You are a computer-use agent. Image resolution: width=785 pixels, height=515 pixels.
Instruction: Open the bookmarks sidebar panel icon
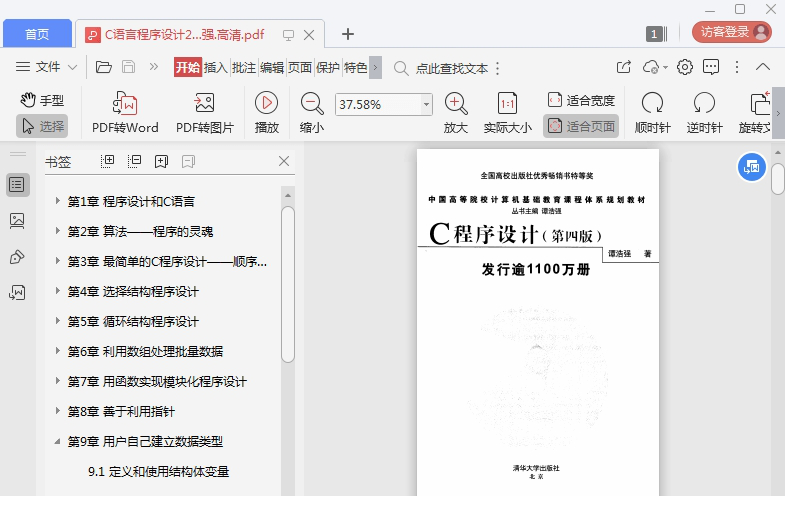pos(17,185)
